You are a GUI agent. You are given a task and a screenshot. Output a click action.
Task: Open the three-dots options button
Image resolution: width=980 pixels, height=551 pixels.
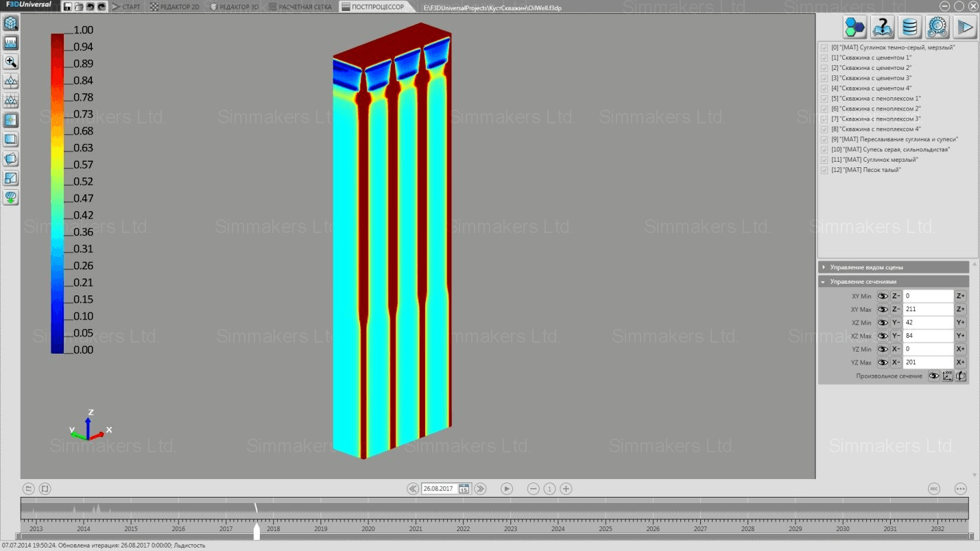coord(960,489)
